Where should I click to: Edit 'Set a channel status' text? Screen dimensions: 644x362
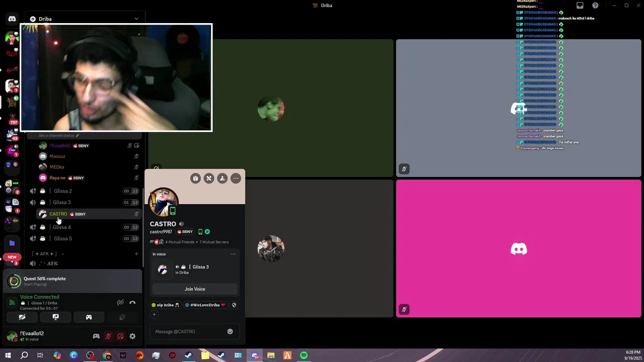(x=59, y=135)
